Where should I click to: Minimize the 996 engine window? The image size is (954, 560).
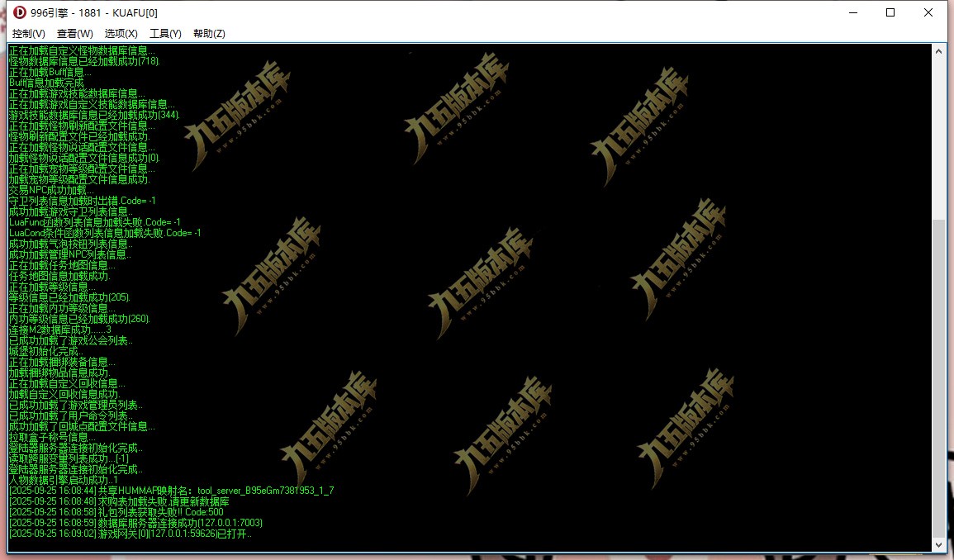click(853, 12)
